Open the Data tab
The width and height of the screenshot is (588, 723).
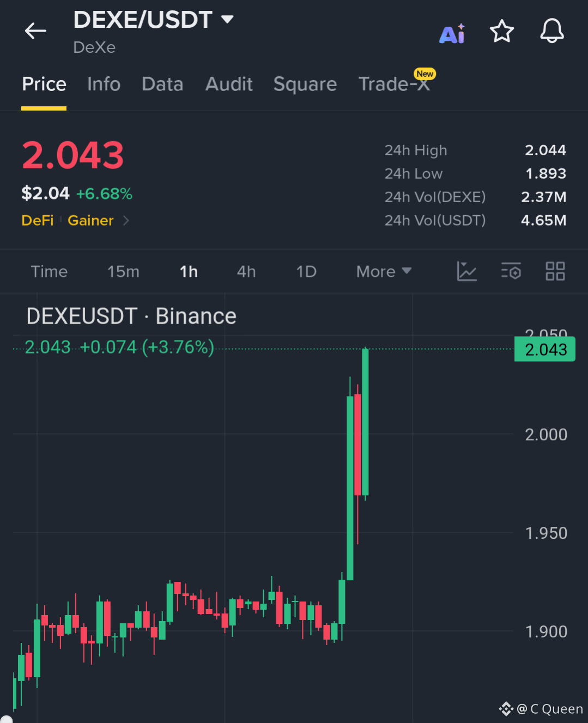(162, 84)
